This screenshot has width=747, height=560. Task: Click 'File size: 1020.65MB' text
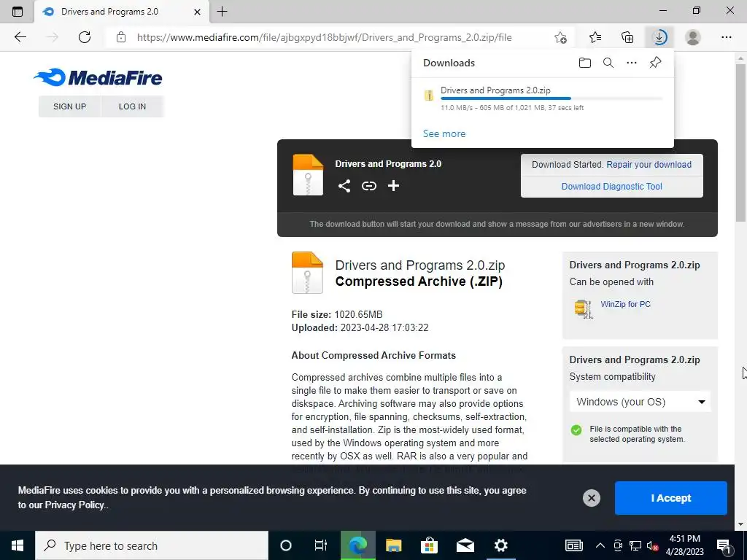[x=337, y=315]
